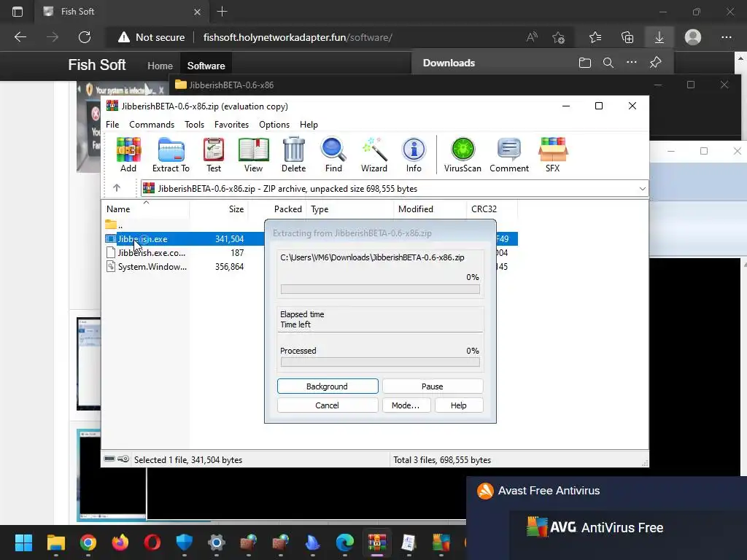The height and width of the screenshot is (560, 747).
Task: Launch the Wizard wand tool
Action: [x=374, y=155]
